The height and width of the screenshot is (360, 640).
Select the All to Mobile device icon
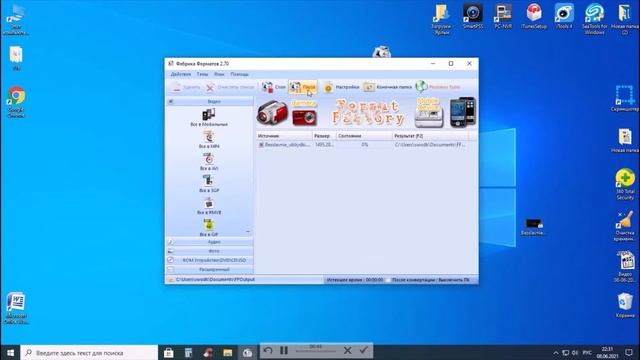[209, 117]
